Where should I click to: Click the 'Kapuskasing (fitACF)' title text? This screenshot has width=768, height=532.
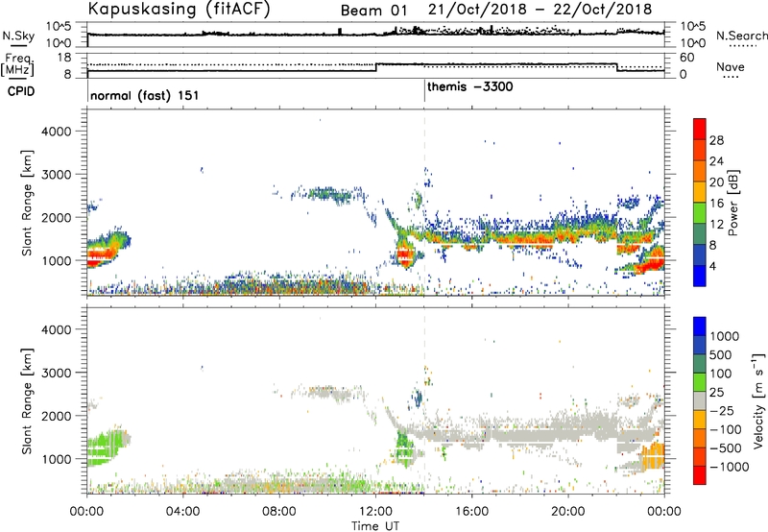[x=179, y=9]
